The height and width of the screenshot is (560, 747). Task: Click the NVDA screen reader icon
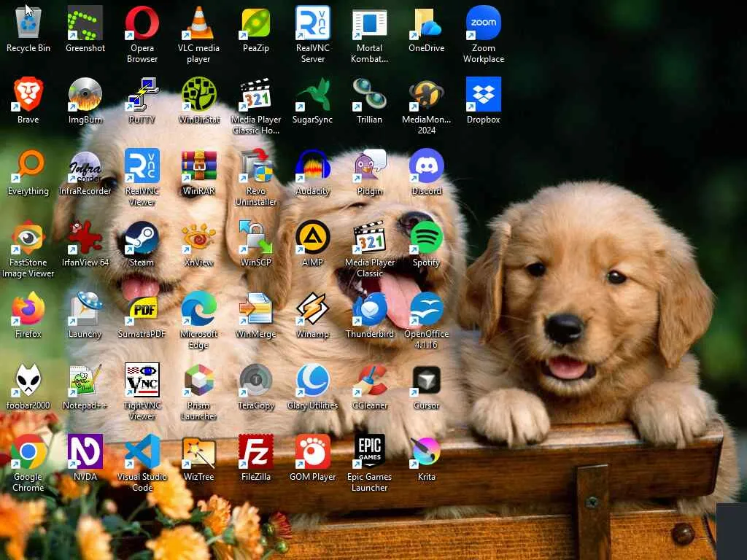[85, 451]
